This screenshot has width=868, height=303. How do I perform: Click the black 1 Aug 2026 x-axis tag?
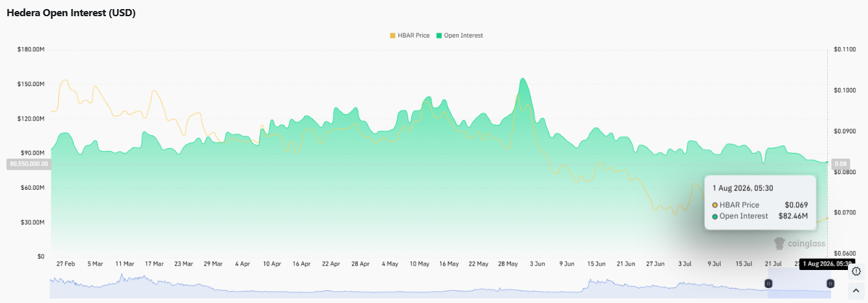(x=826, y=264)
